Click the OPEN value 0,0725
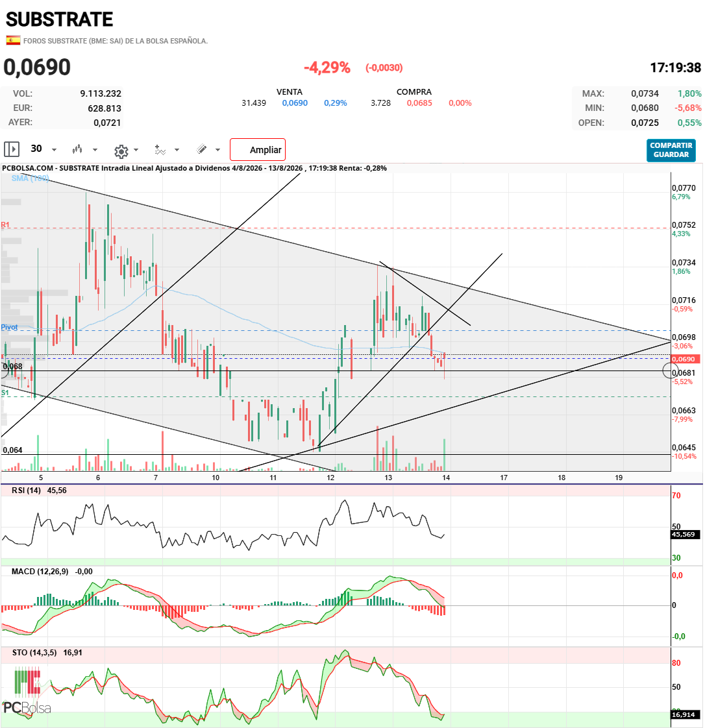The height and width of the screenshot is (728, 705). pyautogui.click(x=645, y=123)
